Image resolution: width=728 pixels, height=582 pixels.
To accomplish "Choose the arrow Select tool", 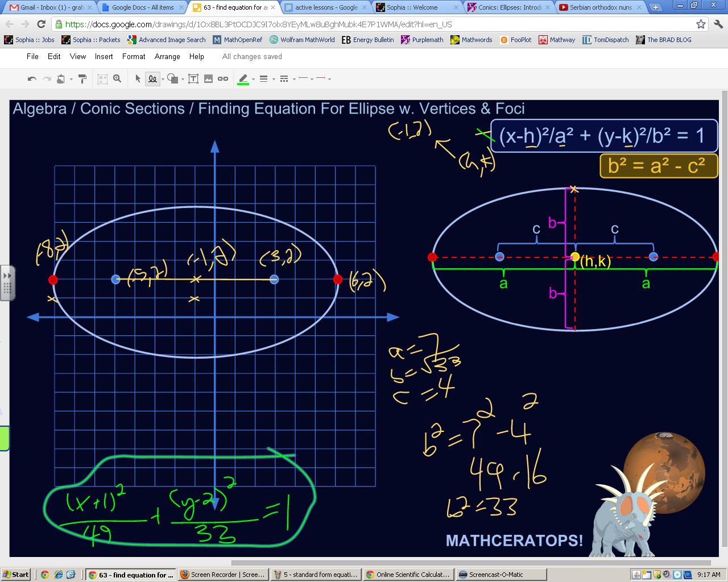I will tap(138, 79).
